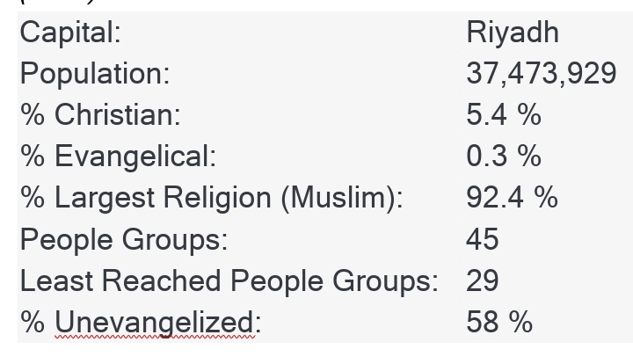Click the population number 37,473,929

click(x=541, y=74)
